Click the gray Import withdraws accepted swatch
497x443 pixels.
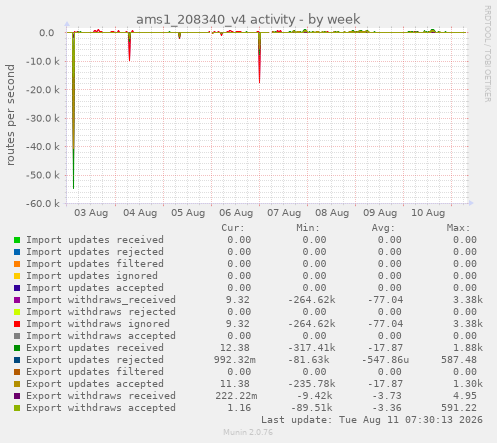pyautogui.click(x=17, y=336)
